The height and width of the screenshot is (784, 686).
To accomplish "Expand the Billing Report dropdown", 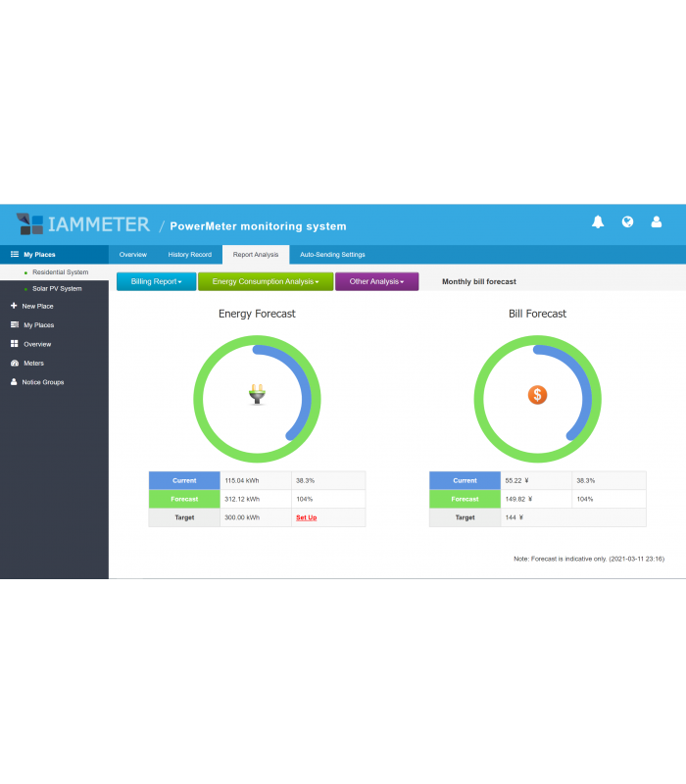I will pos(156,282).
